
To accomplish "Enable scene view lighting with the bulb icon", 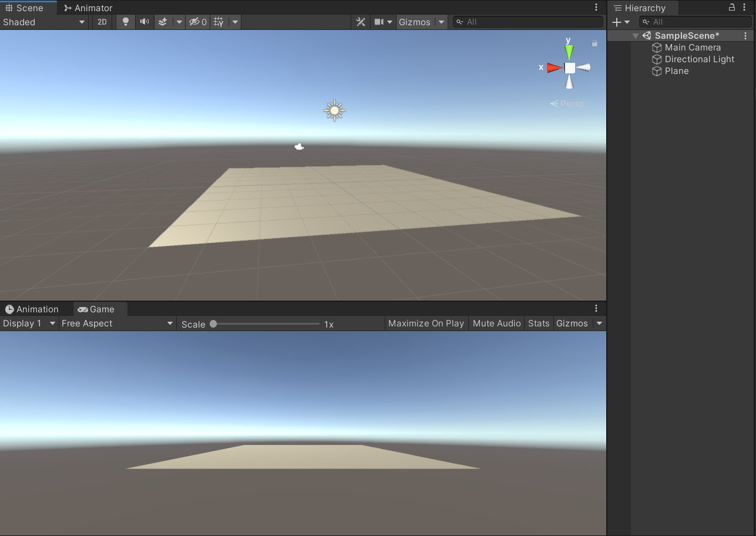I will tap(125, 22).
